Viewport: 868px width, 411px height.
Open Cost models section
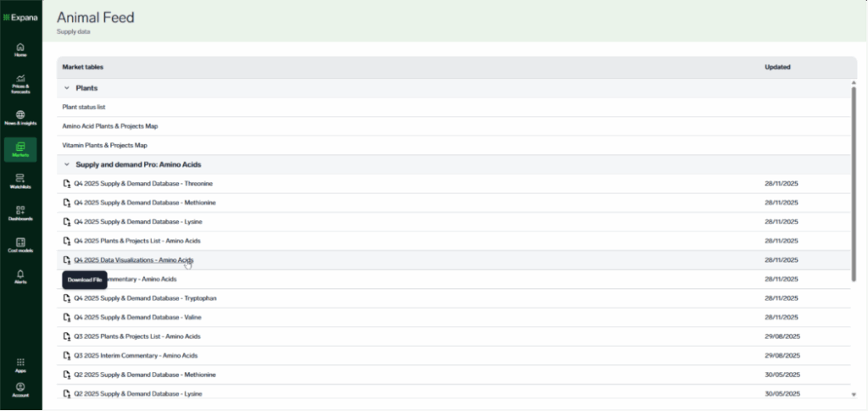(20, 245)
